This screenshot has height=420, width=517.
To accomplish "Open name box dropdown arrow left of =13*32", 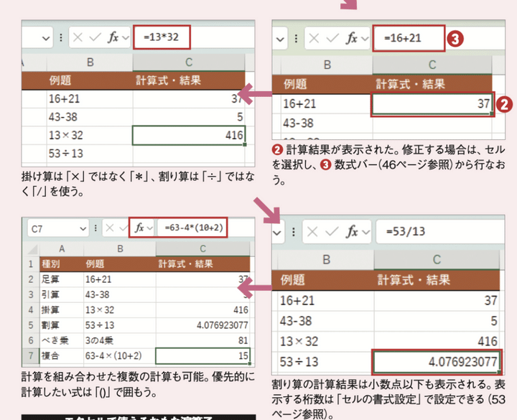I will [47, 37].
